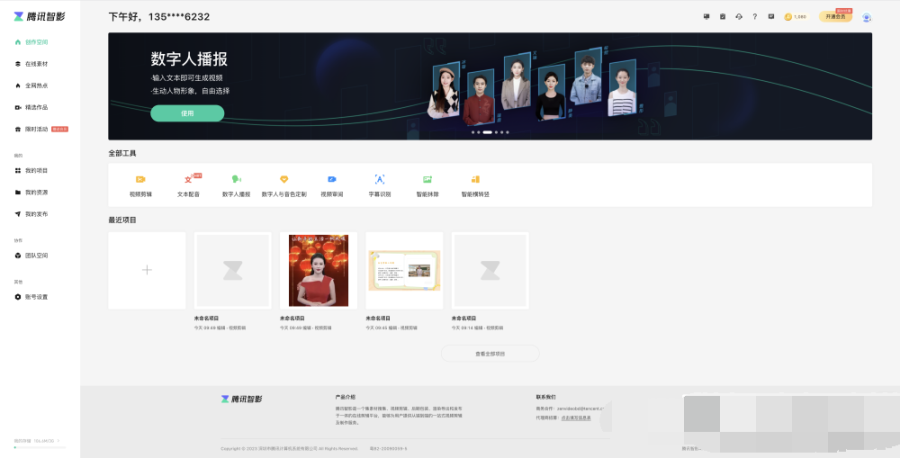Open 在线素材 in the sidebar
Viewport: 900px width, 458px height.
[31, 64]
